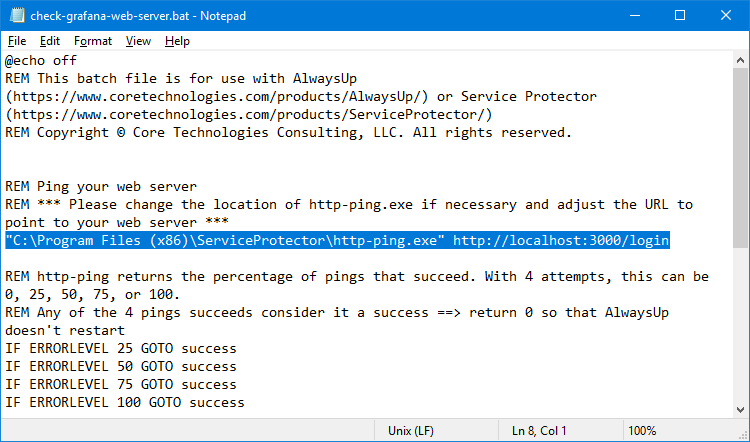This screenshot has width=750, height=442.
Task: Click the Unix (LF) status bar indicator
Action: click(x=410, y=431)
